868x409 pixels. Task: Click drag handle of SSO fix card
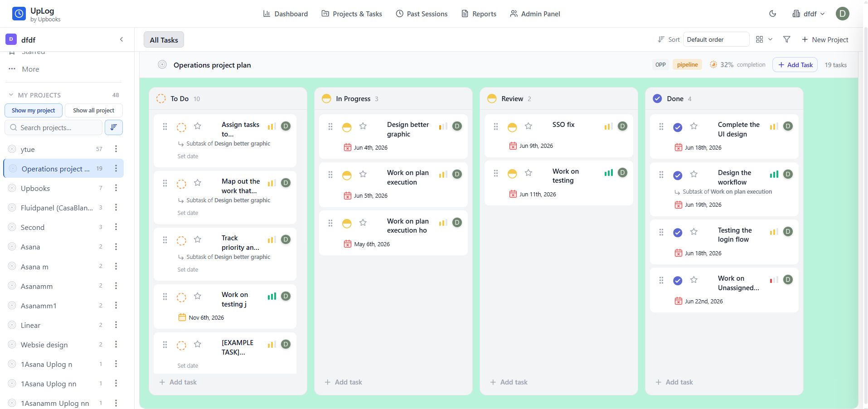496,127
